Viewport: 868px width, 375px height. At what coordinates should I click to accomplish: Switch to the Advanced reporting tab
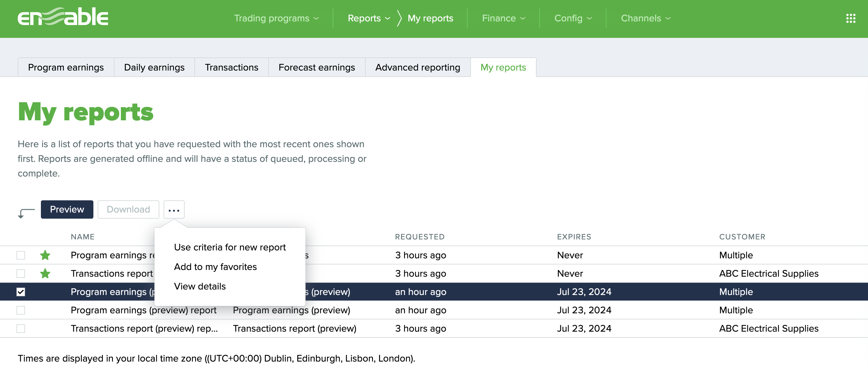click(417, 67)
